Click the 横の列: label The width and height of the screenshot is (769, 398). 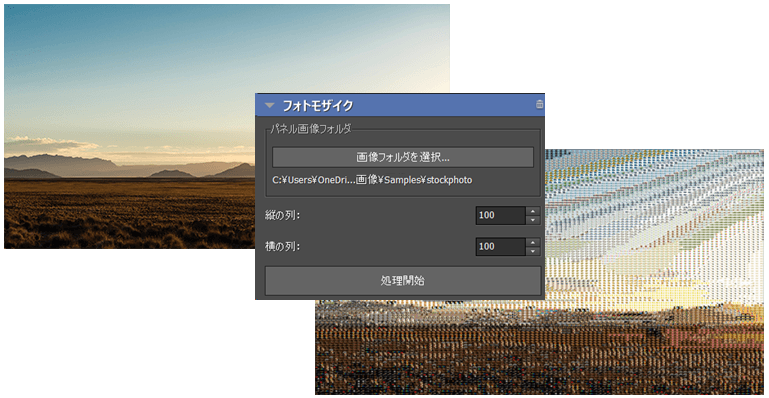pos(282,247)
